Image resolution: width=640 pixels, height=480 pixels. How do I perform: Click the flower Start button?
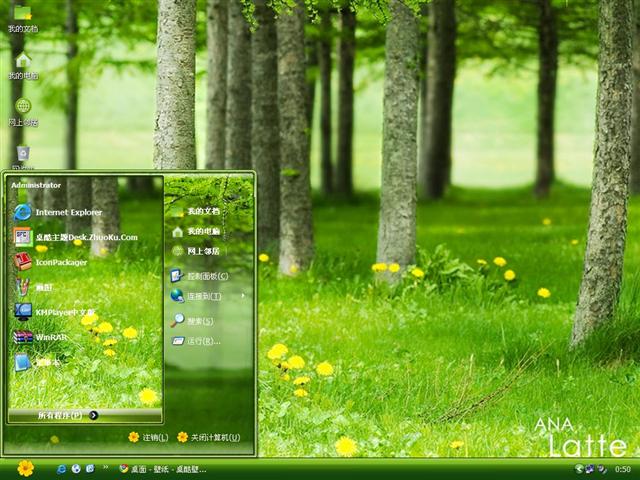[x=25, y=468]
